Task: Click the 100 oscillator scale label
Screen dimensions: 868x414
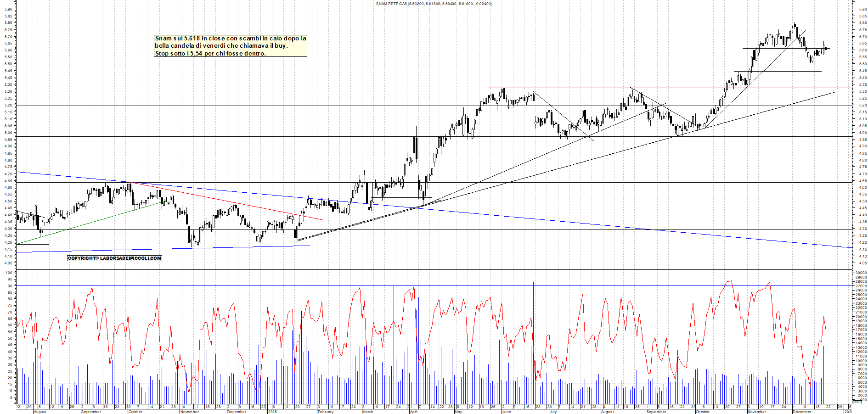Action: pos(9,273)
